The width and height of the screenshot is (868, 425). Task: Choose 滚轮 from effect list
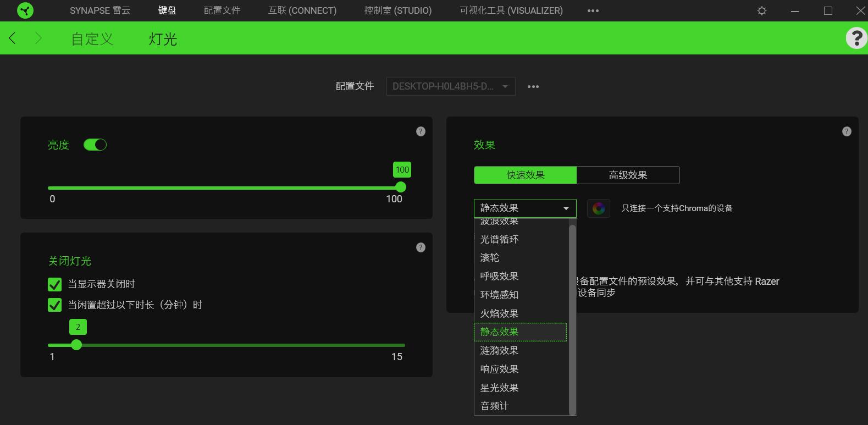click(521, 257)
